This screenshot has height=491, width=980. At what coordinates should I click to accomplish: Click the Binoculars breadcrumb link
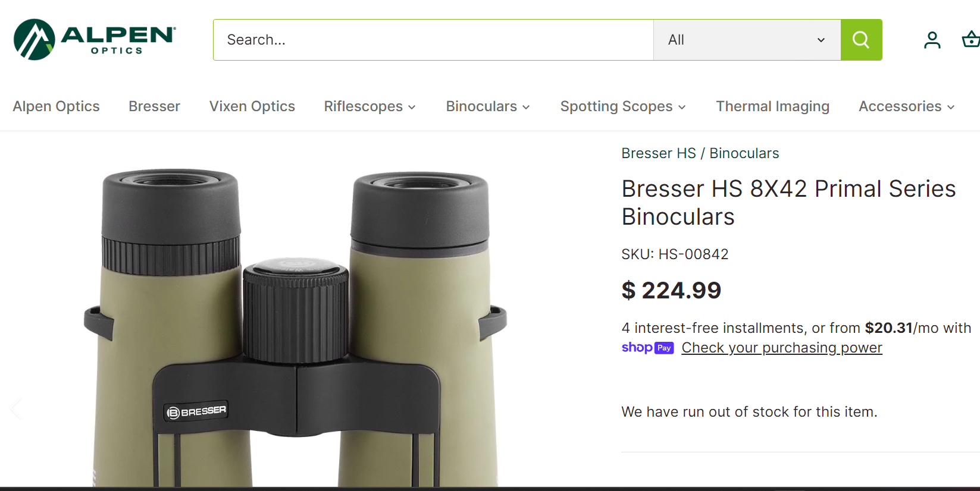click(x=744, y=153)
